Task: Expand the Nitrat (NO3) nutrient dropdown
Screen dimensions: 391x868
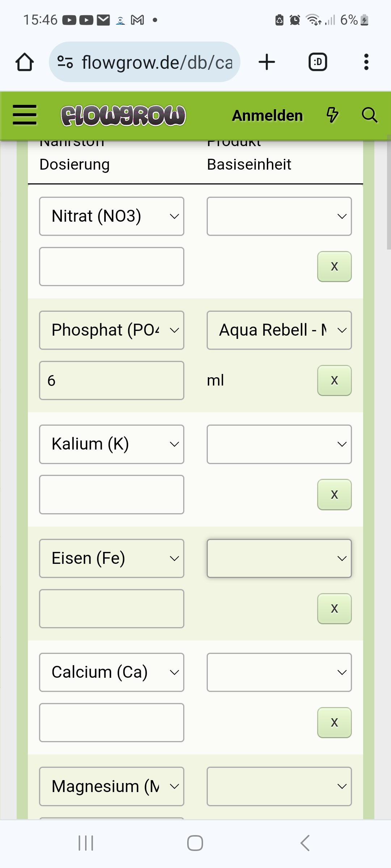Action: 112,216
